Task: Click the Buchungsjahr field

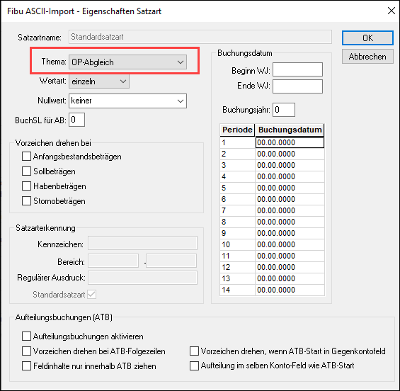Action: point(284,110)
